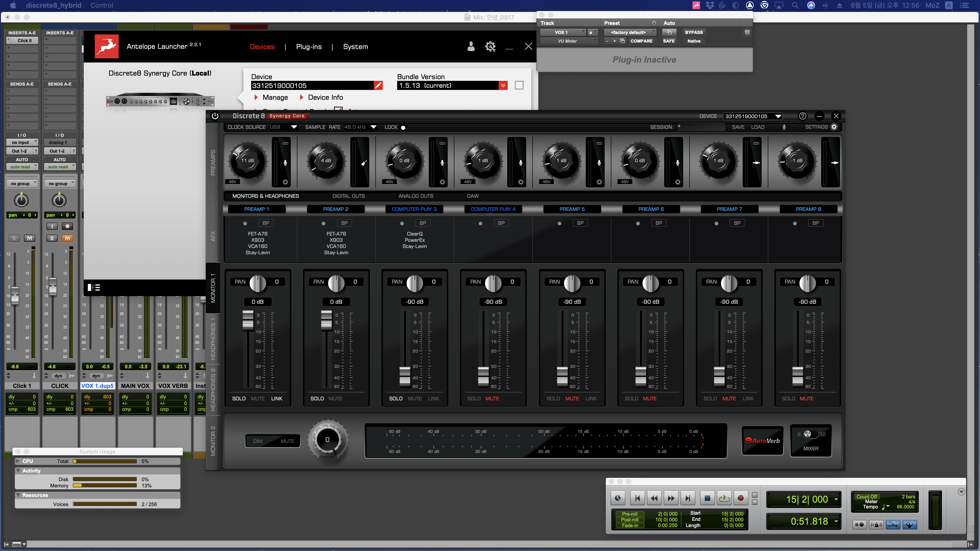
Task: Mute the CLICK track in Pro Tools mixer
Action: tap(67, 238)
